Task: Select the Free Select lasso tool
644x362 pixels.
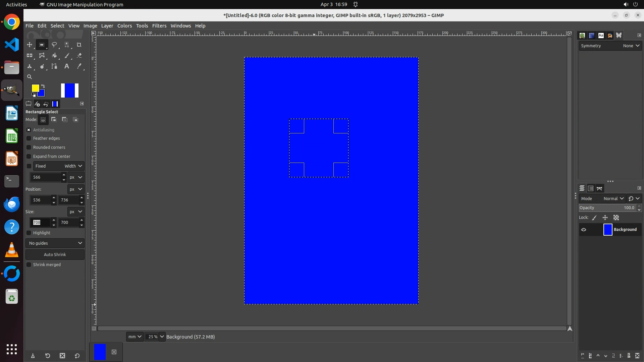Action: click(54, 45)
